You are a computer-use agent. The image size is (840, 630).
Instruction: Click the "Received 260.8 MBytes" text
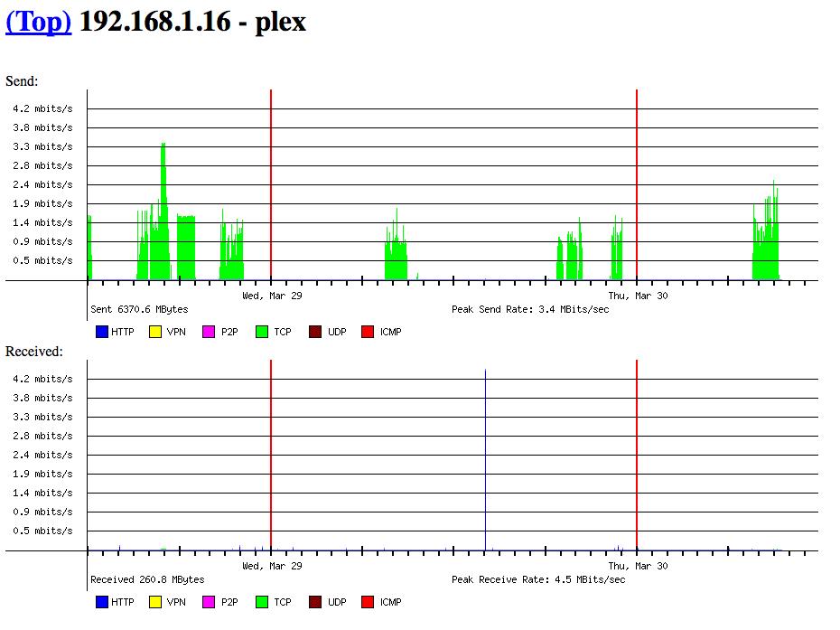pyautogui.click(x=147, y=579)
